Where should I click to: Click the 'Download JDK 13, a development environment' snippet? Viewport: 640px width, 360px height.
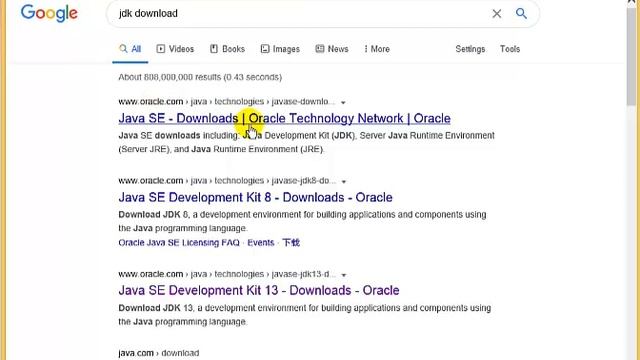(304, 315)
